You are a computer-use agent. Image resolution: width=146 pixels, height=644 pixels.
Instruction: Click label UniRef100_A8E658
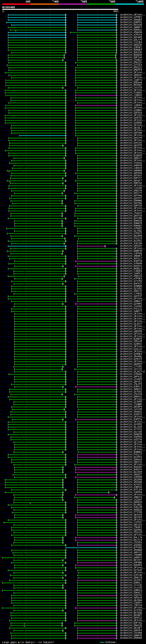coord(131,331)
